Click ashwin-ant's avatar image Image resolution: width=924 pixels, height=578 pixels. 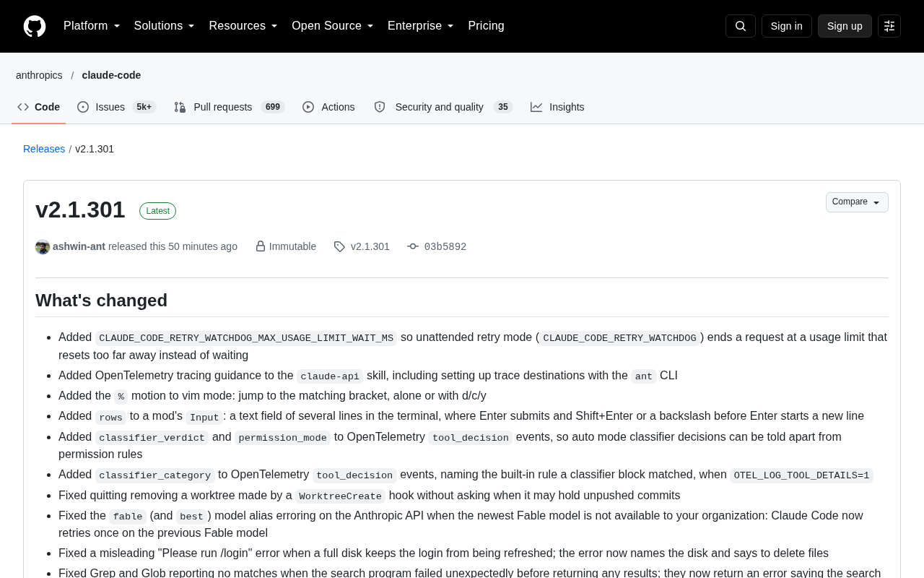pyautogui.click(x=43, y=247)
